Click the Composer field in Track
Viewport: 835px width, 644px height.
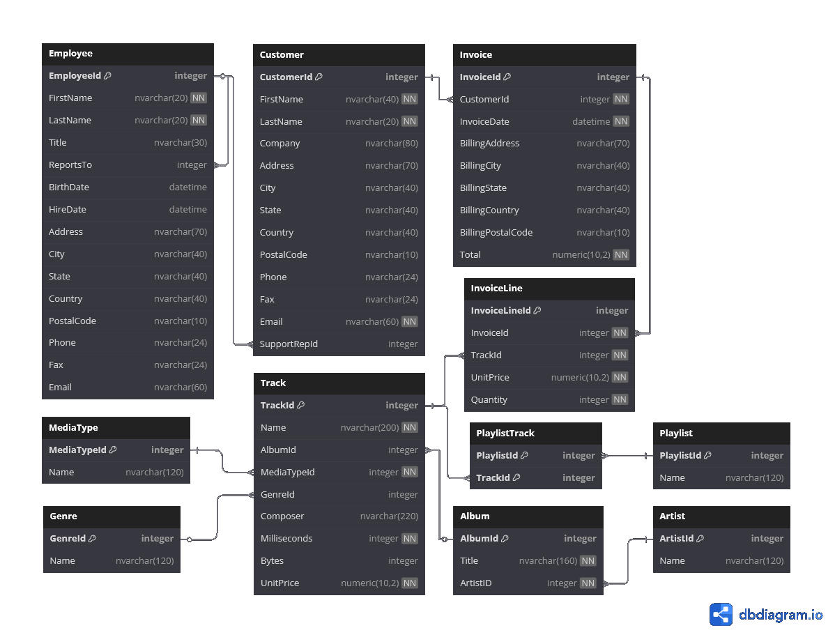point(339,516)
